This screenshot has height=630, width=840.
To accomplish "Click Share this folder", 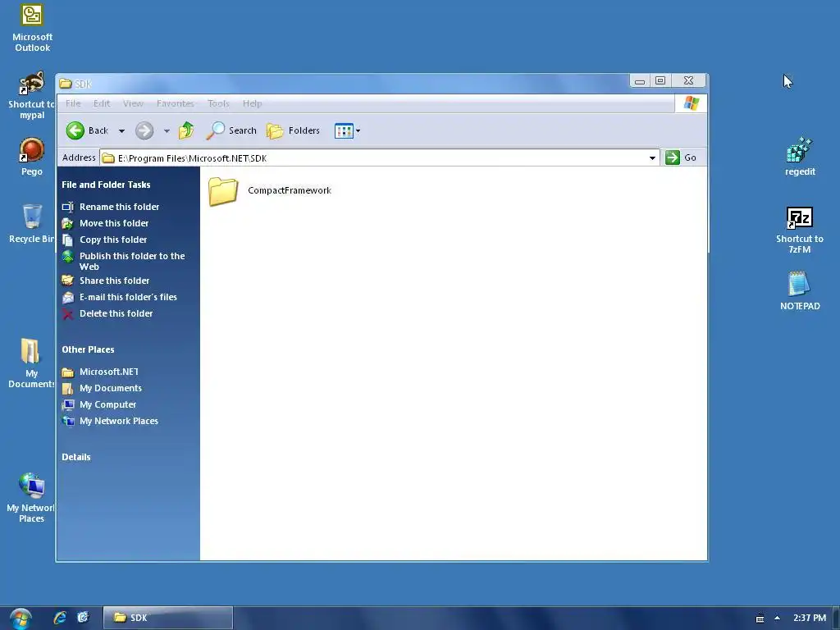I will pos(114,281).
